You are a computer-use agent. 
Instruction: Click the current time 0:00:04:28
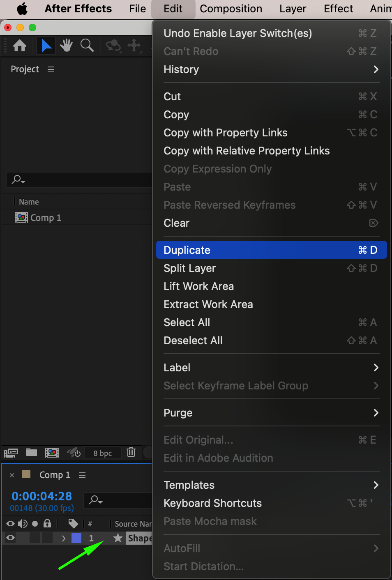pos(42,496)
